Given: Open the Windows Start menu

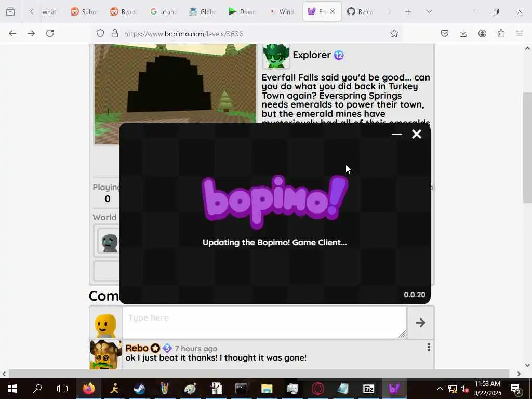Looking at the screenshot, I should [x=12, y=389].
